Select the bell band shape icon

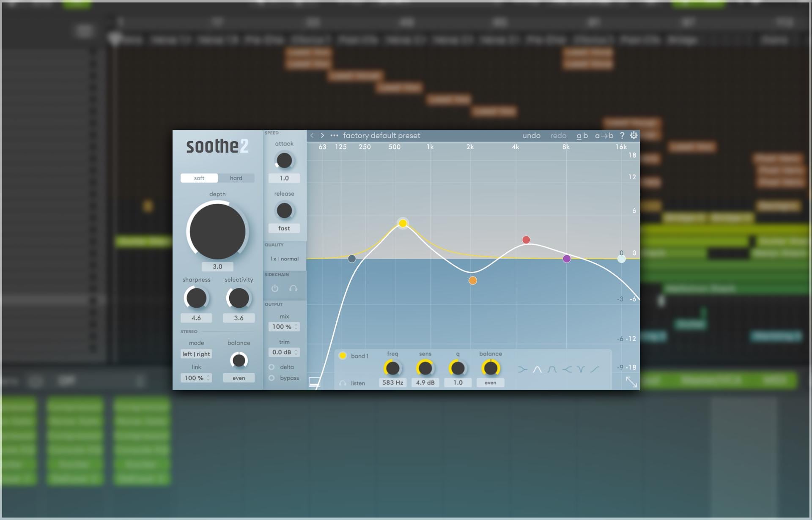537,369
